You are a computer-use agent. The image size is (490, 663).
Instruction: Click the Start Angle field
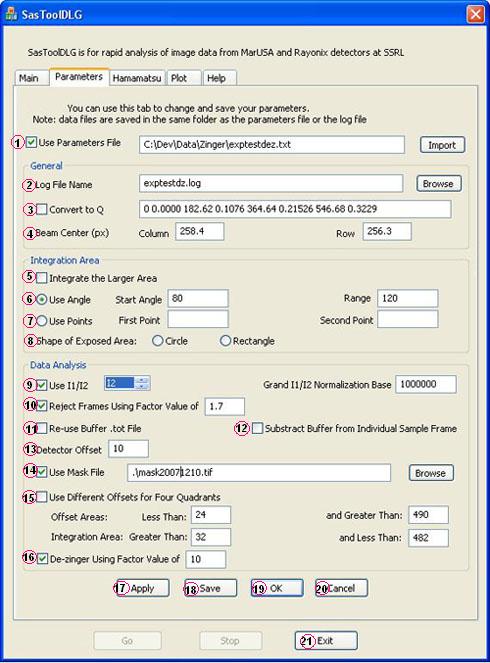tap(198, 299)
